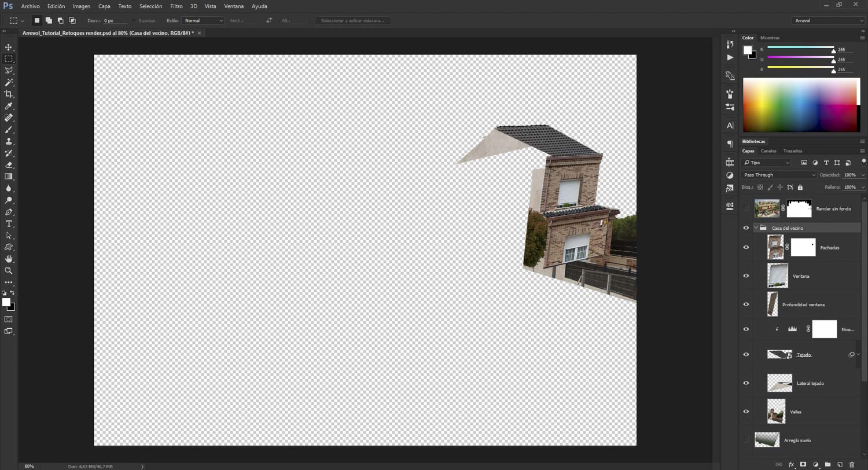Screen dimensions: 868x470
Task: Select the Hand tool
Action: click(x=9, y=259)
